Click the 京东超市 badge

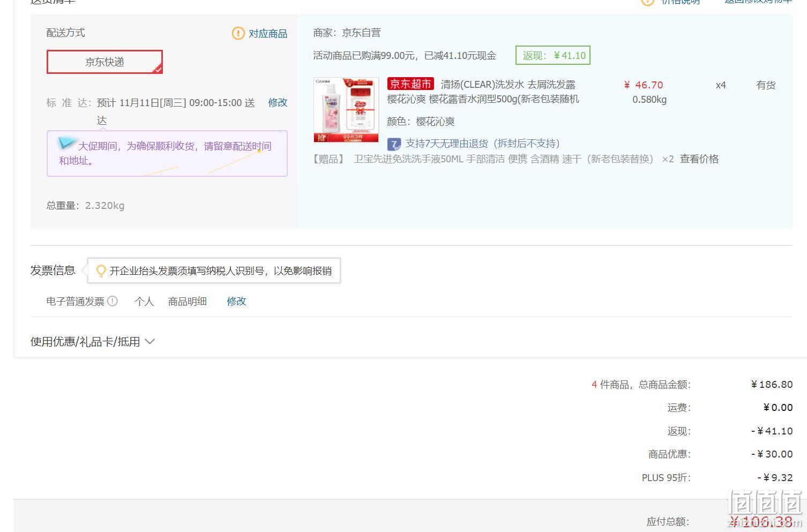tap(410, 84)
